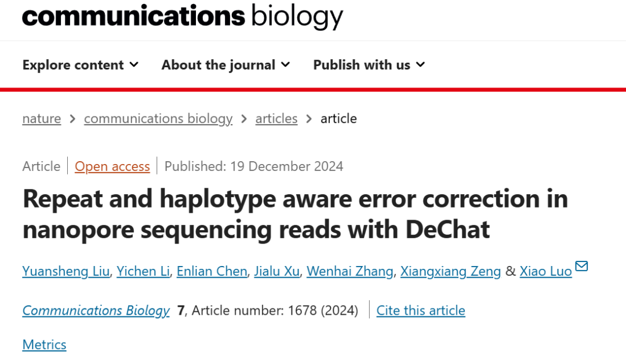The height and width of the screenshot is (364, 626).
Task: Click the envelope icon beside Xiao Luo
Action: (581, 266)
